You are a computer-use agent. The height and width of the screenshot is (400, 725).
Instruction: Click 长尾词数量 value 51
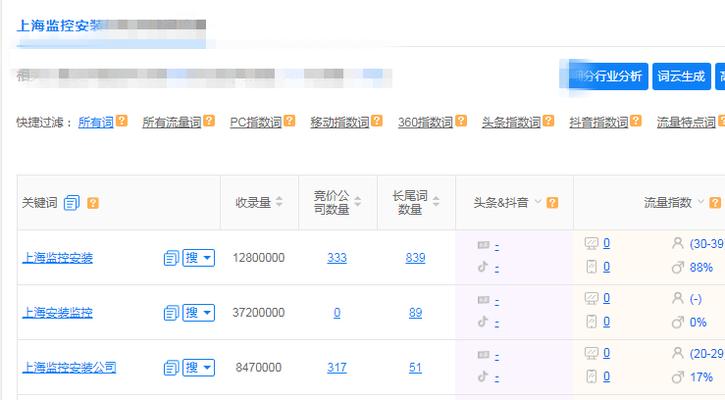click(415, 368)
